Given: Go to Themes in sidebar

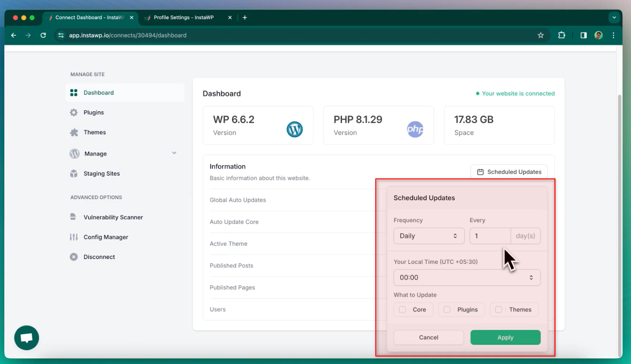Looking at the screenshot, I should [x=95, y=132].
